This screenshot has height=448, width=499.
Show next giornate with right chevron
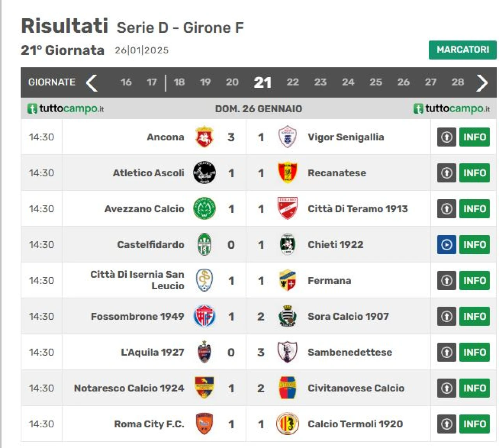coord(482,83)
